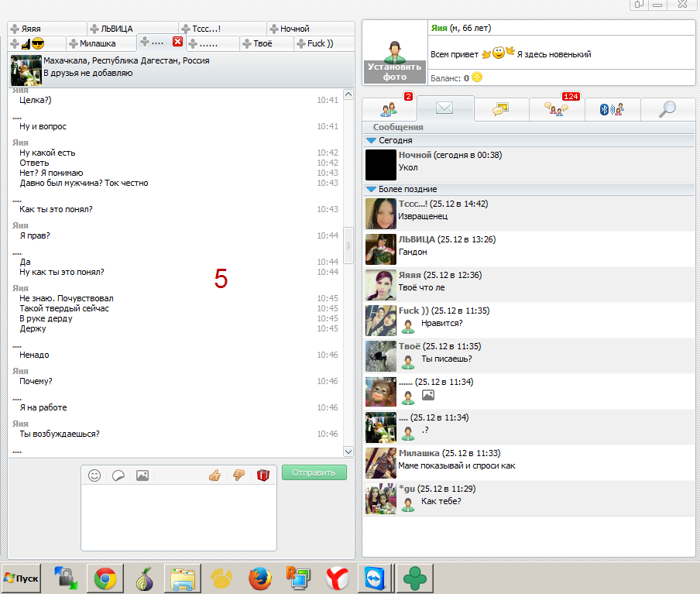The width and height of the screenshot is (700, 594).
Task: Open Yandex browser from the taskbar
Action: point(338,579)
